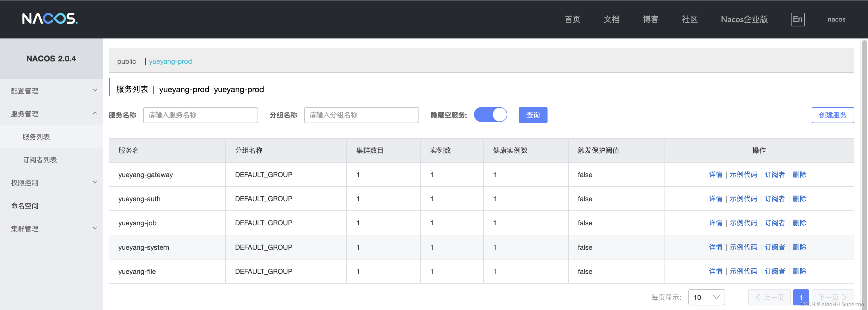Select page 1 in pagination
Image resolution: width=868 pixels, height=310 pixels.
click(x=801, y=297)
